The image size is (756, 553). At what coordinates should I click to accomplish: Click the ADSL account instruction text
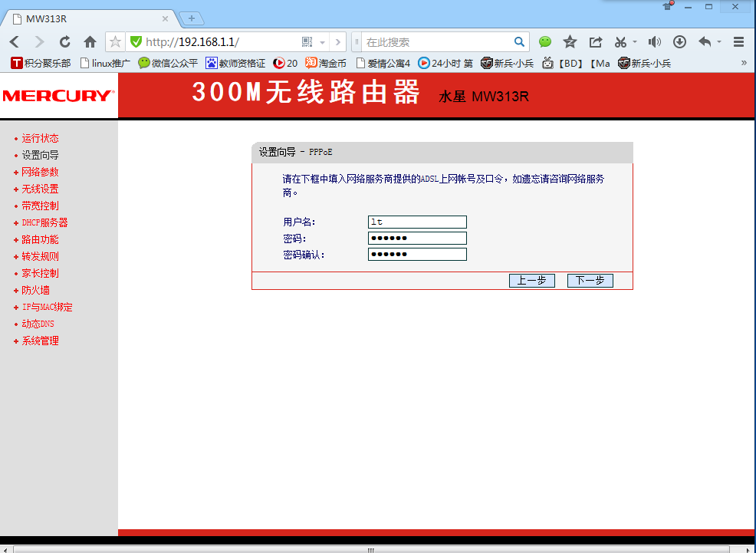pyautogui.click(x=443, y=186)
